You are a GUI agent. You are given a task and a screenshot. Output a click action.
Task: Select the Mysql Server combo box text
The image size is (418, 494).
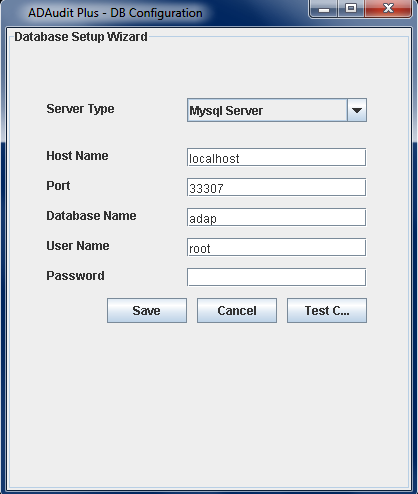pyautogui.click(x=226, y=111)
